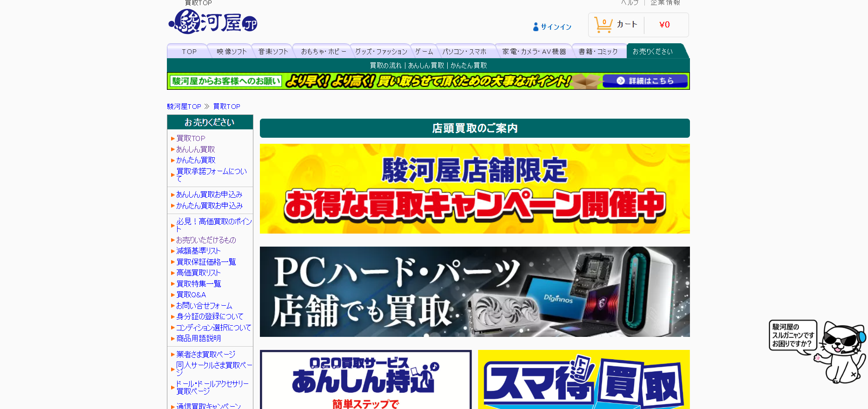Viewport: 868px width, 409px height.
Task: Open あんしん買取お申込み sidebar link
Action: [209, 194]
